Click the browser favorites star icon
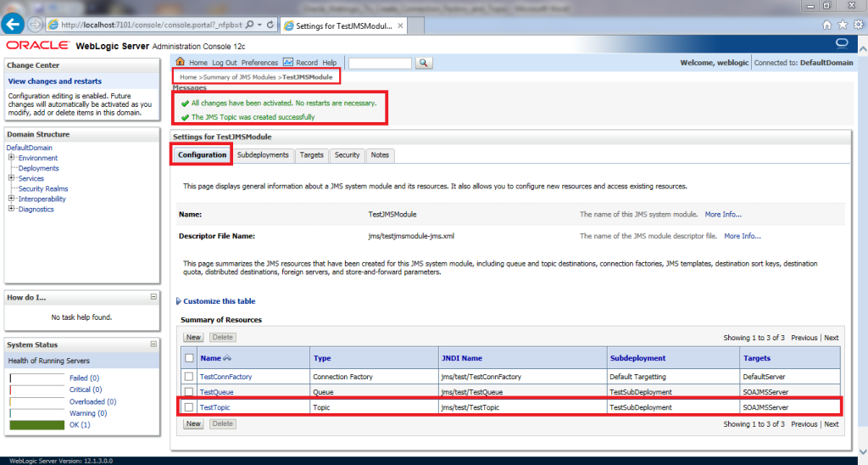 pyautogui.click(x=844, y=25)
